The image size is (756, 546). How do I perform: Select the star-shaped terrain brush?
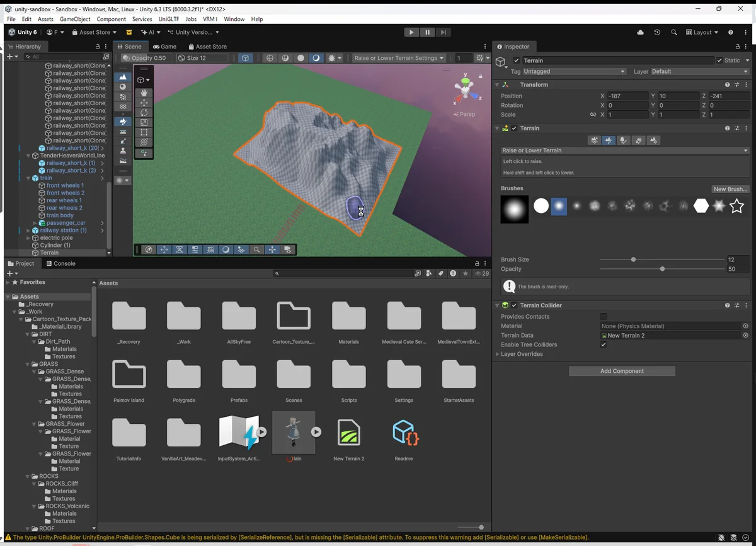click(x=736, y=206)
